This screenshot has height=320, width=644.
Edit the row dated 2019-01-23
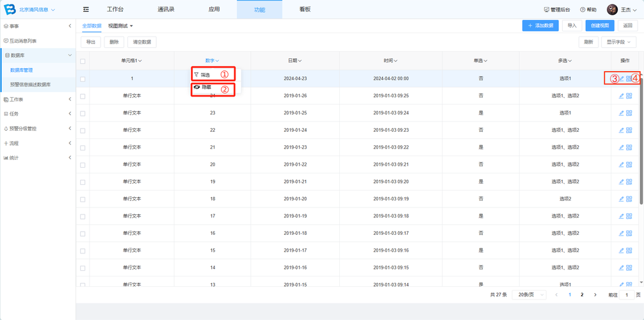[x=621, y=147]
